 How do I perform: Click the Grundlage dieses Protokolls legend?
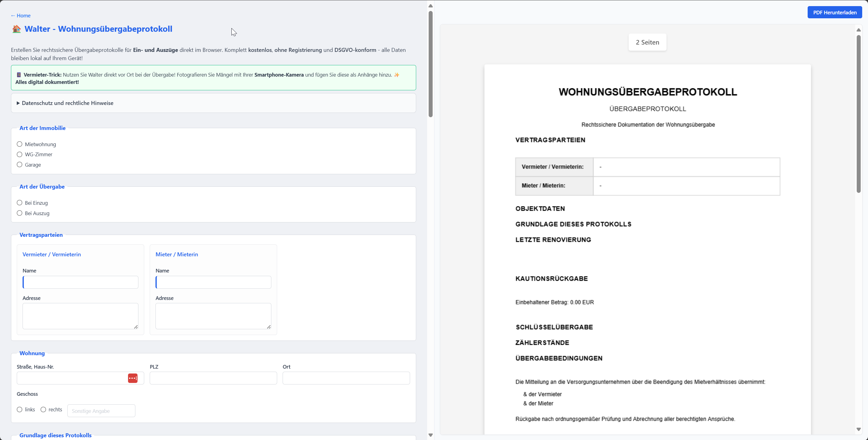(x=55, y=435)
